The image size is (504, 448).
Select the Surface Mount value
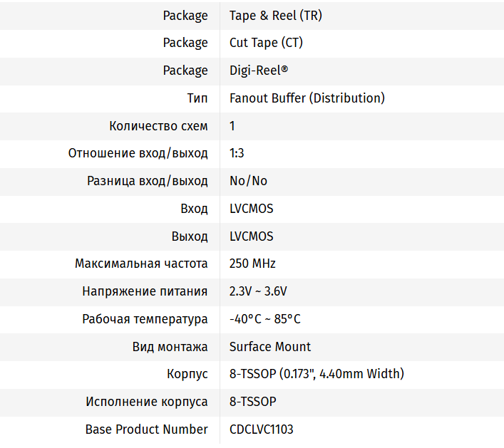click(270, 347)
